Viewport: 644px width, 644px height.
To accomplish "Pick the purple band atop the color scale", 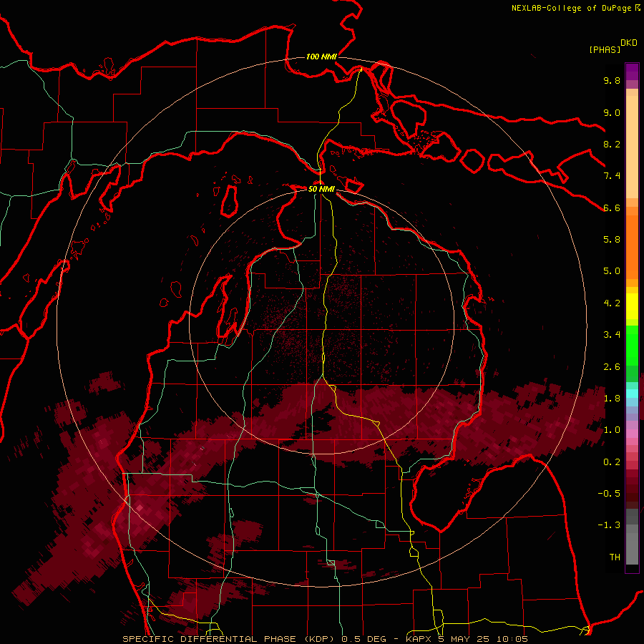I will tap(632, 72).
